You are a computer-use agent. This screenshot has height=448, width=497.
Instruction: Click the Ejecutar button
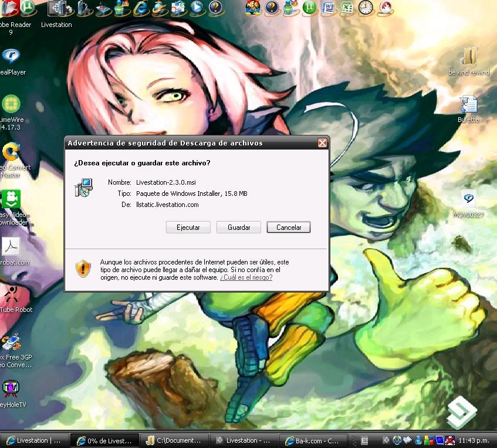(188, 227)
